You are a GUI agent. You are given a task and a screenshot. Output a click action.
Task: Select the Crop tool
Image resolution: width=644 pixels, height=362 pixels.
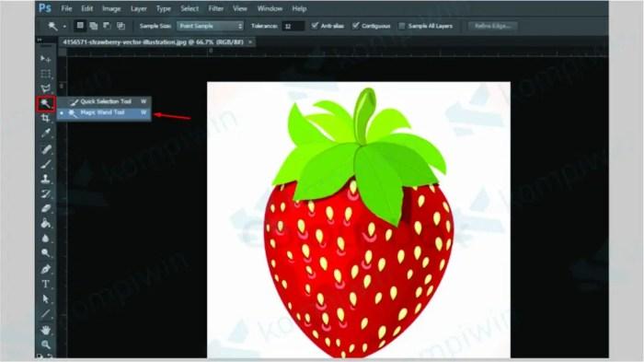[x=46, y=119]
